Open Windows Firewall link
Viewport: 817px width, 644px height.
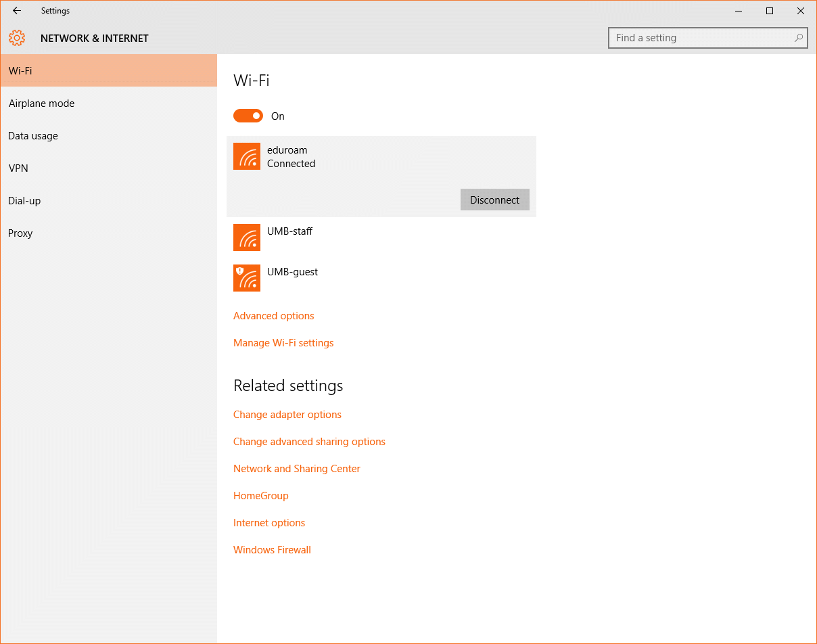click(272, 550)
